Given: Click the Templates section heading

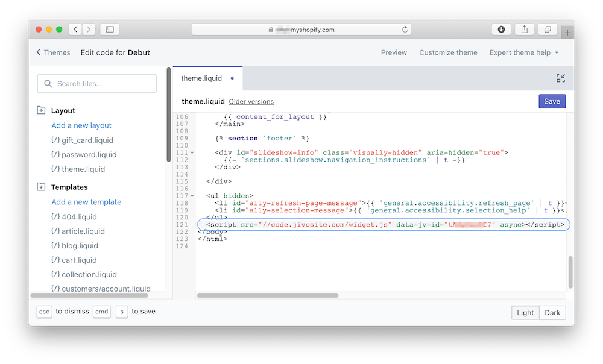Looking at the screenshot, I should tap(69, 187).
